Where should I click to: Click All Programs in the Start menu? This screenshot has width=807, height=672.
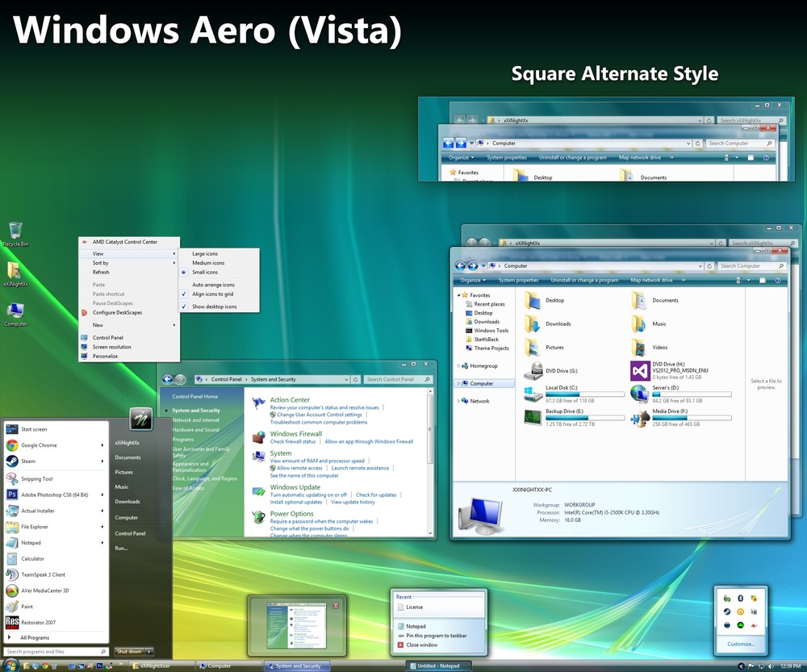56,637
